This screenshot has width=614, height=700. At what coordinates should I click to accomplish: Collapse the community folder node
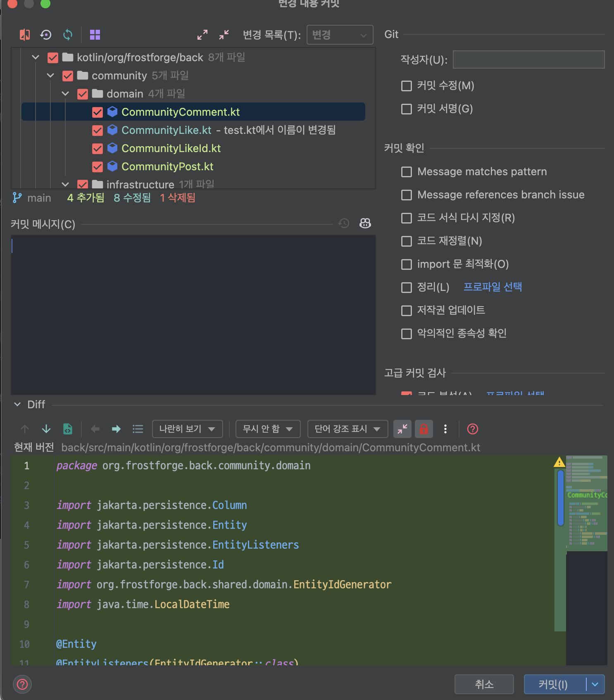(x=50, y=75)
